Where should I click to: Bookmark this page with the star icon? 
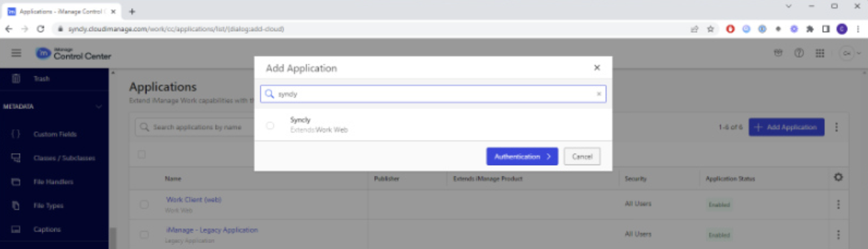pyautogui.click(x=710, y=29)
